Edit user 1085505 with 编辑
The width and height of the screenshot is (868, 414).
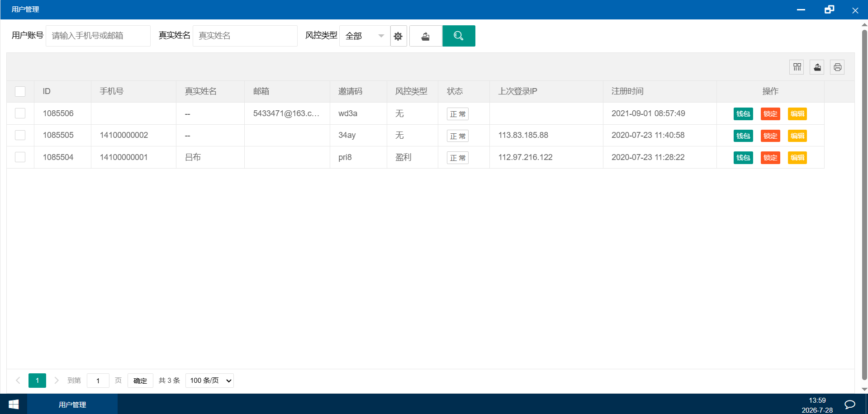pos(797,136)
